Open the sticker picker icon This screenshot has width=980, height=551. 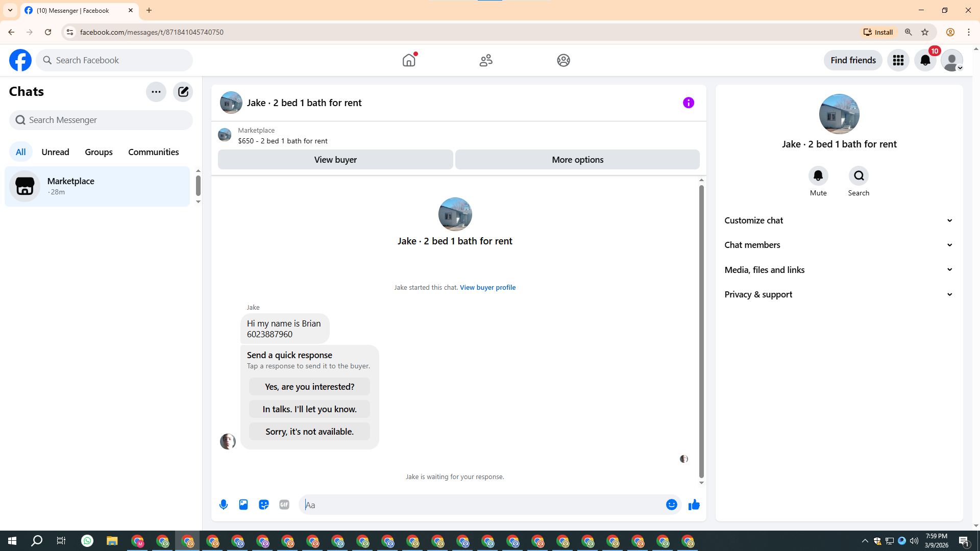click(x=264, y=505)
